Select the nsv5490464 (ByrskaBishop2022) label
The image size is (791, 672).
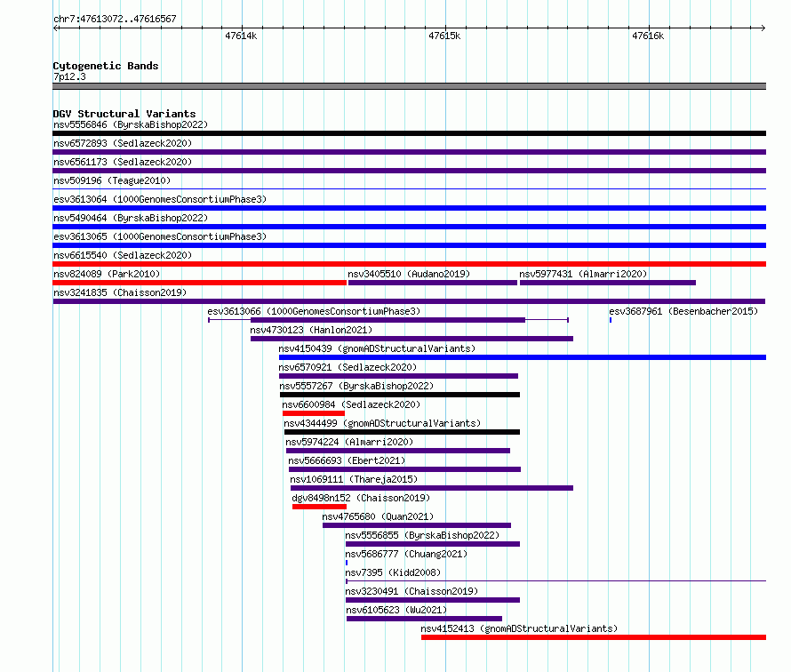131,218
